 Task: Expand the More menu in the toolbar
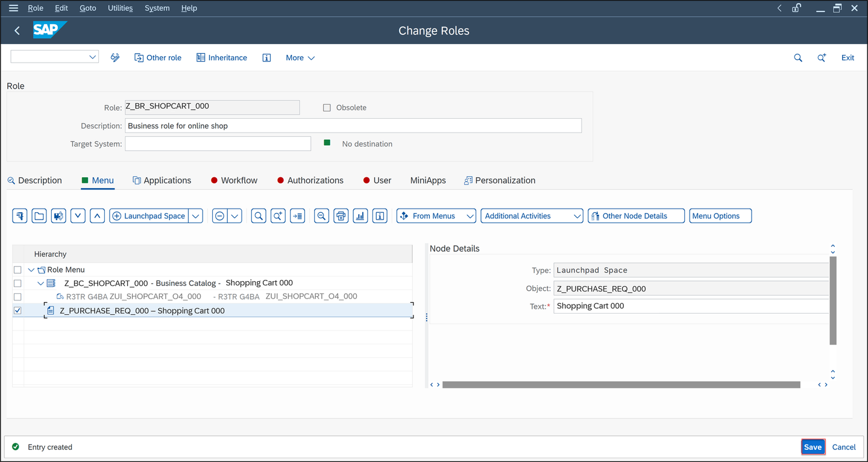click(x=300, y=58)
